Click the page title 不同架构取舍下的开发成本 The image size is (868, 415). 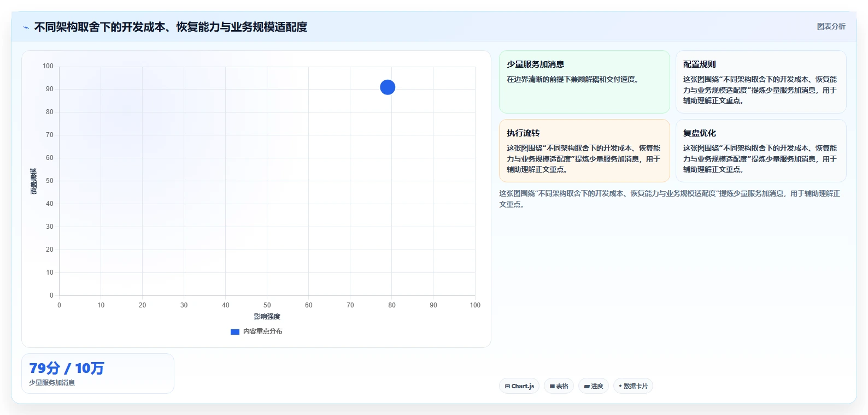[x=171, y=27]
